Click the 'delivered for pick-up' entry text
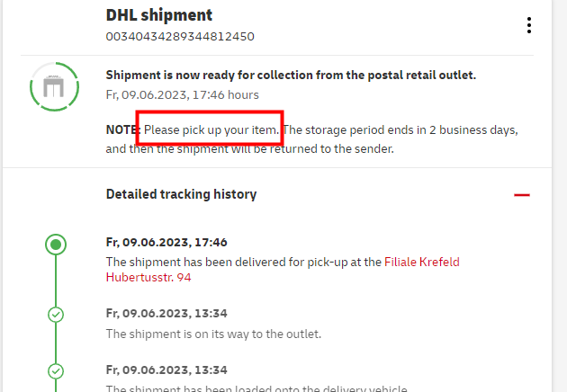The height and width of the screenshot is (392, 567). (x=243, y=262)
